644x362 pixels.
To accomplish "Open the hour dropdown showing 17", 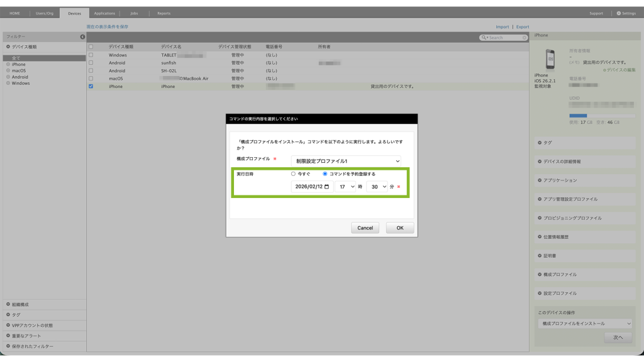I will click(x=345, y=187).
